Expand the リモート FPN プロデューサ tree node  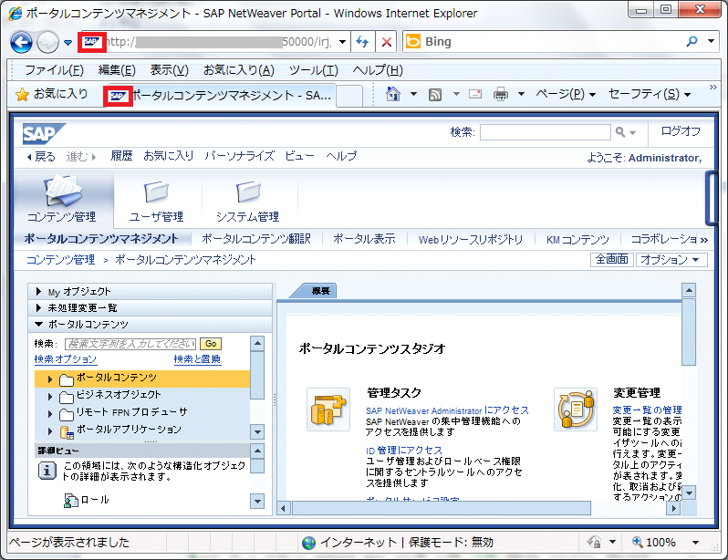(x=50, y=413)
